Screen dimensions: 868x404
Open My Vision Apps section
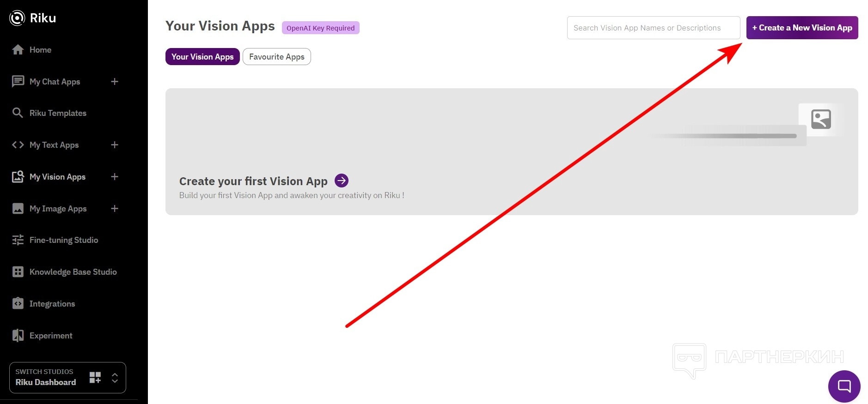tap(57, 177)
